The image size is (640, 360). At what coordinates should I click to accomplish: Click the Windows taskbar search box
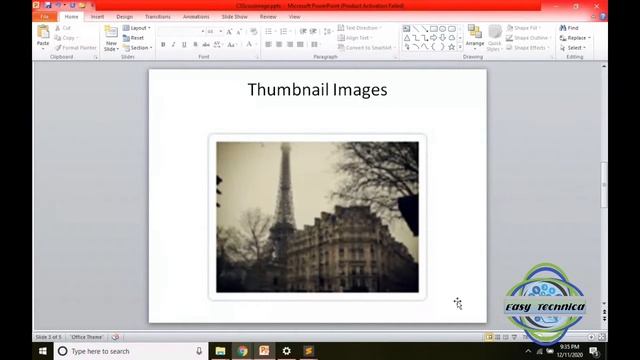(x=131, y=351)
